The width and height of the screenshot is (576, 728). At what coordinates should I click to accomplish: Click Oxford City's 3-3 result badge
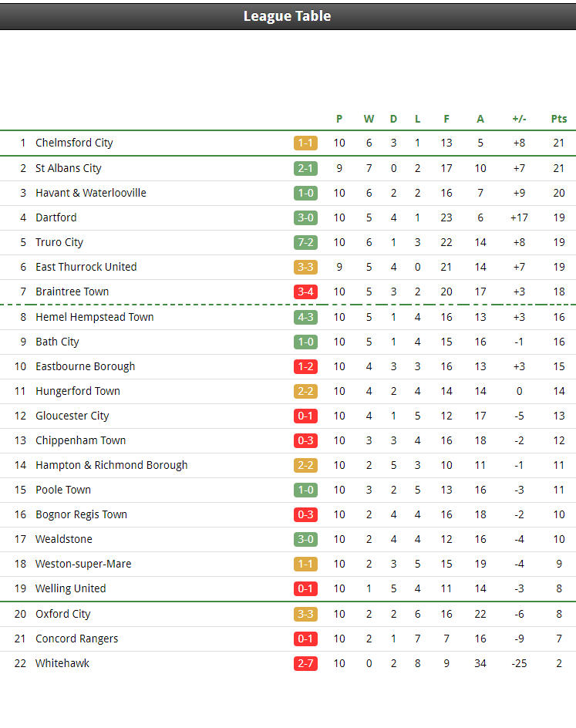[305, 614]
